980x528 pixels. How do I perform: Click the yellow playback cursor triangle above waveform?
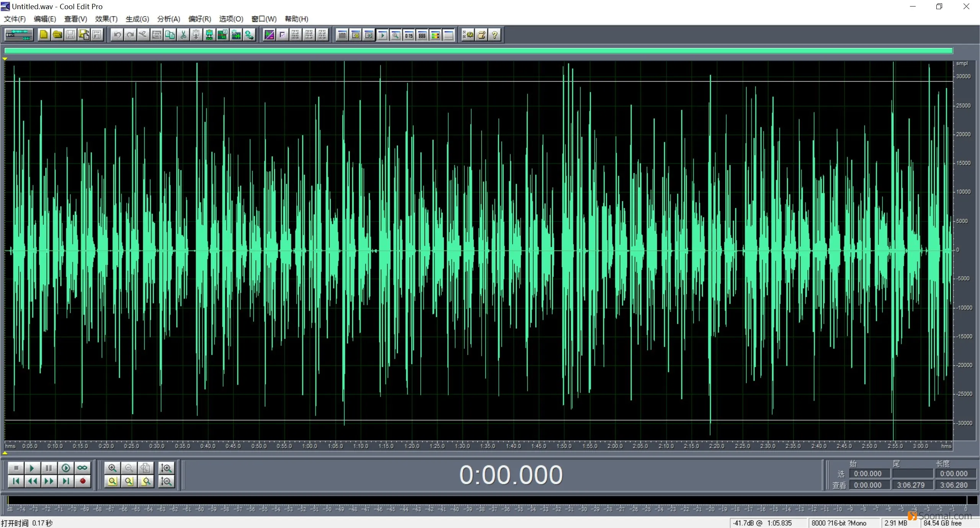(5, 59)
